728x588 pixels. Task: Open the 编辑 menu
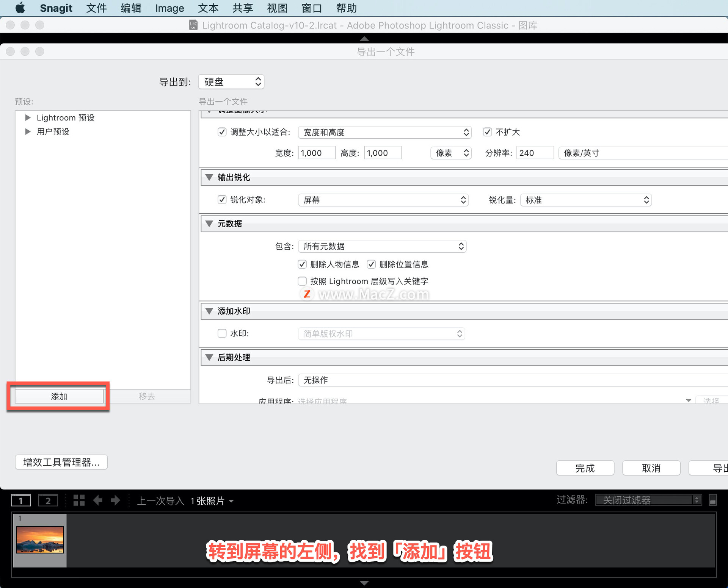click(x=131, y=8)
